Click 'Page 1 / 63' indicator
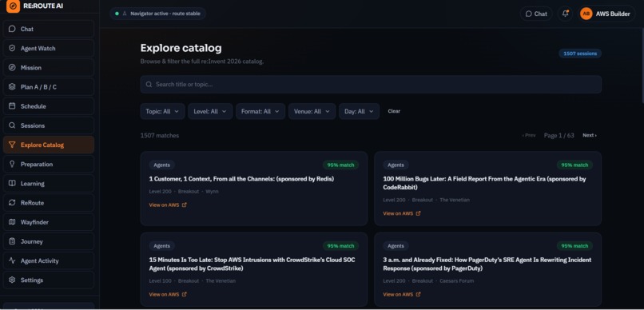Image resolution: width=644 pixels, height=310 pixels. pos(559,136)
